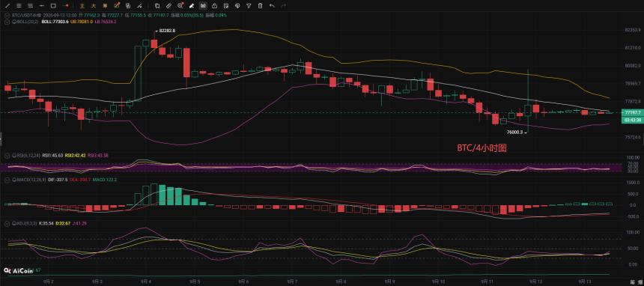The width and height of the screenshot is (644, 286).
Task: Select the color picker eyedropper tool
Action: coord(117,6)
